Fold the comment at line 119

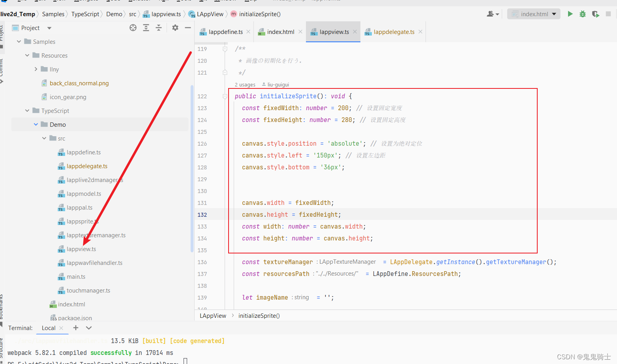click(x=225, y=49)
